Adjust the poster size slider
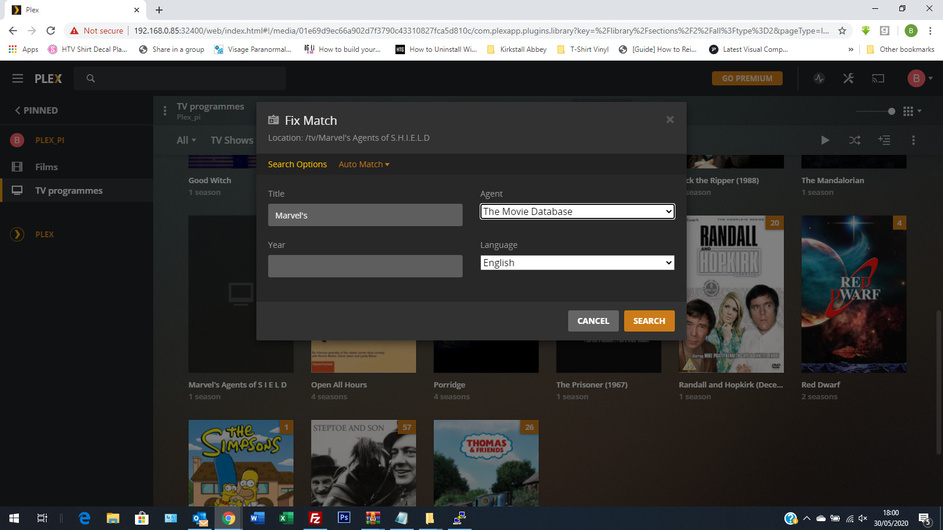 [875, 111]
